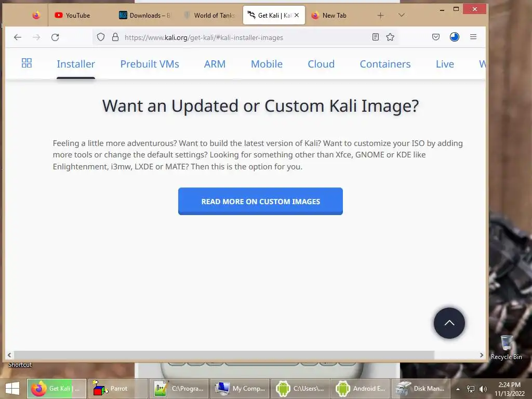532x399 pixels.
Task: Click the horizontal scrollbar thumb
Action: [224, 355]
